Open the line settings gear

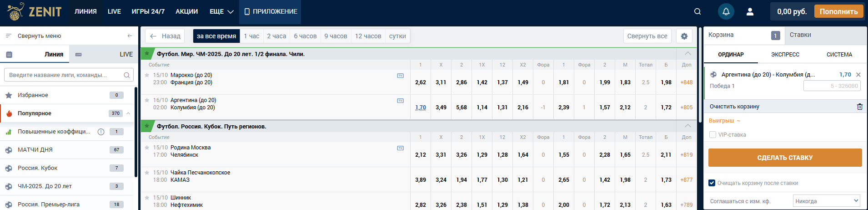coord(684,36)
